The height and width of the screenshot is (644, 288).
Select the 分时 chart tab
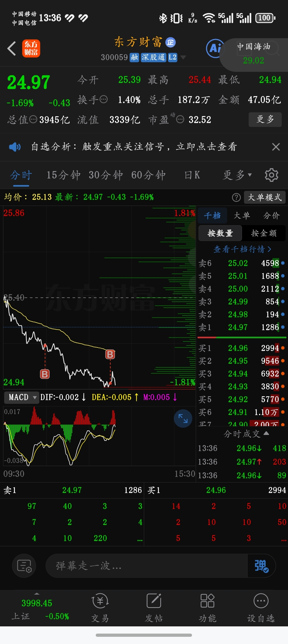point(21,175)
